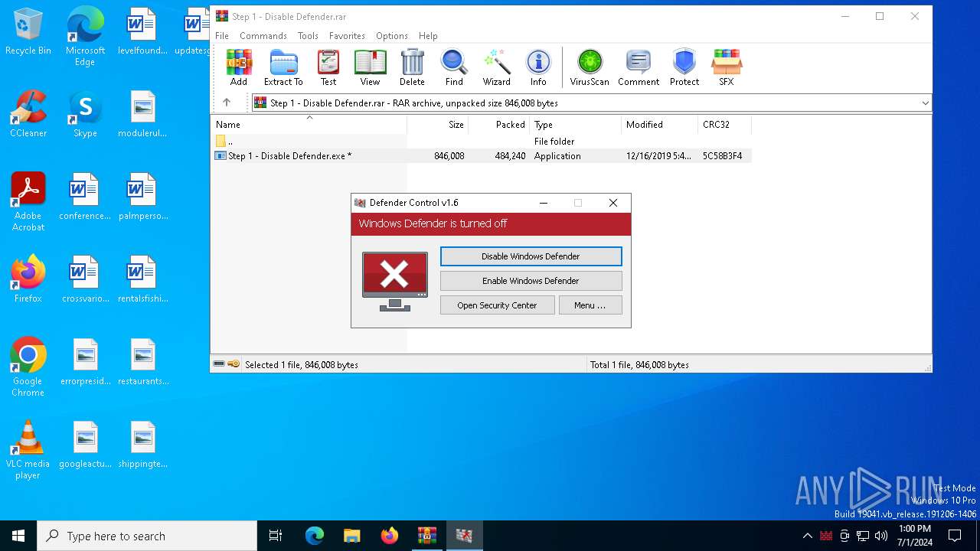The image size is (980, 551).
Task: Open the Commands menu
Action: coord(263,36)
